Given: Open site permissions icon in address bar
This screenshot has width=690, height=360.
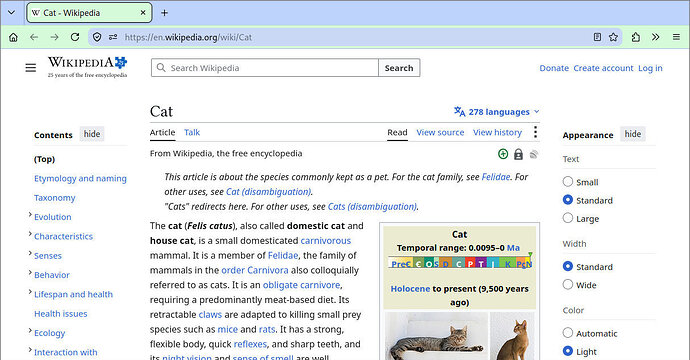Looking at the screenshot, I should pos(113,37).
